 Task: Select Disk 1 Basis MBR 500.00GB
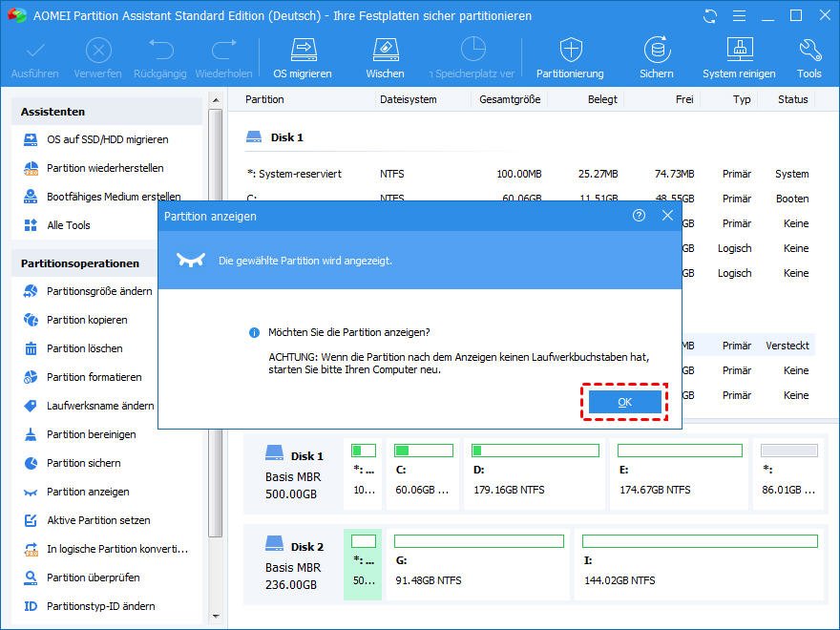click(x=293, y=474)
